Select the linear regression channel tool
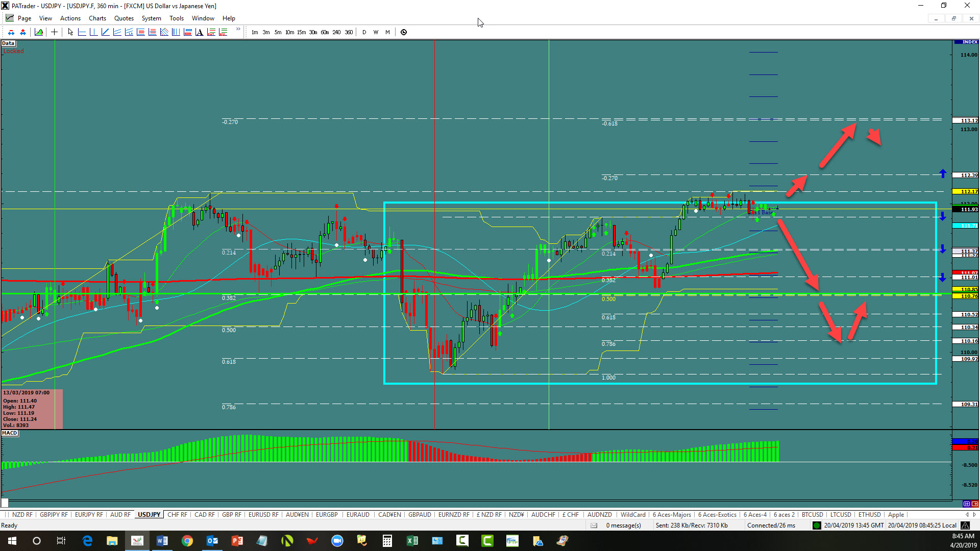This screenshot has width=980, height=551. tap(129, 32)
